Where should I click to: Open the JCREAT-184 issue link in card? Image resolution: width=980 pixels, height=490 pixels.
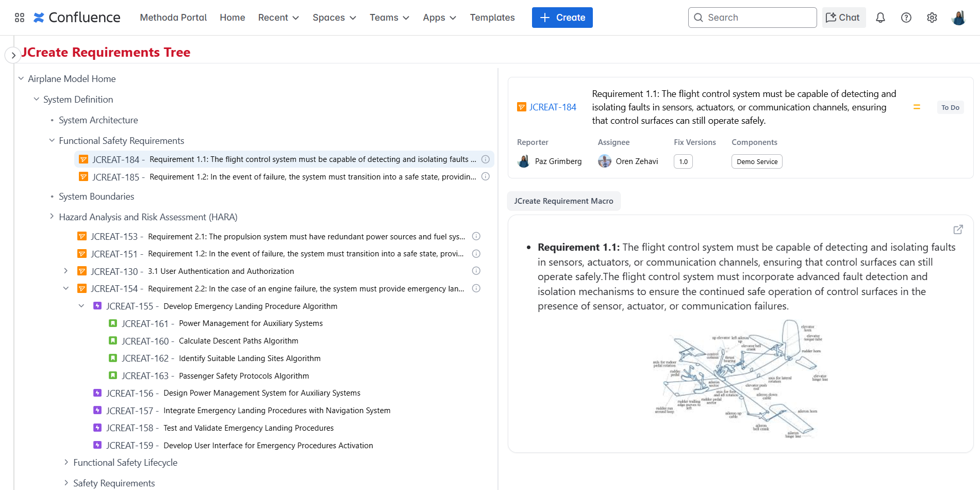click(x=553, y=107)
